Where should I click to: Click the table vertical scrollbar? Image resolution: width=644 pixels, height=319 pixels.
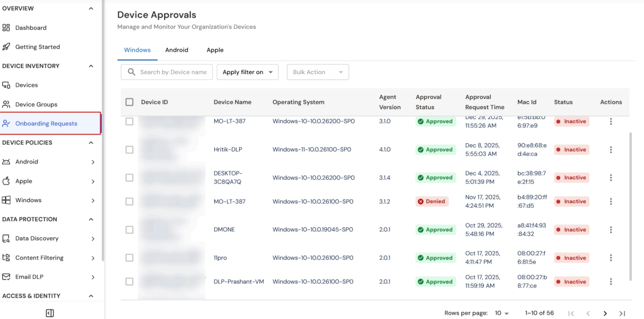[631, 206]
